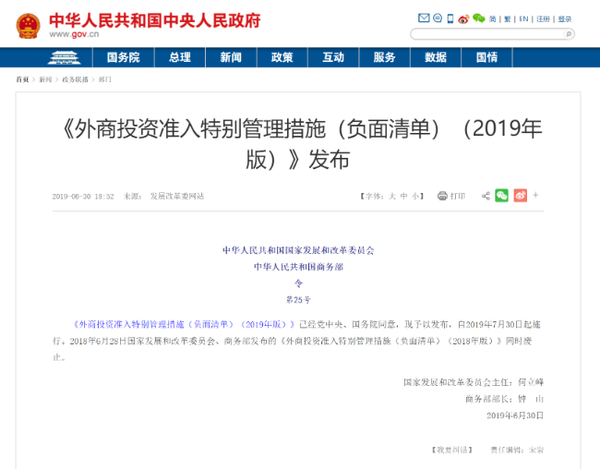Click the WeChat icon in top header
The height and width of the screenshot is (469, 600).
(479, 18)
